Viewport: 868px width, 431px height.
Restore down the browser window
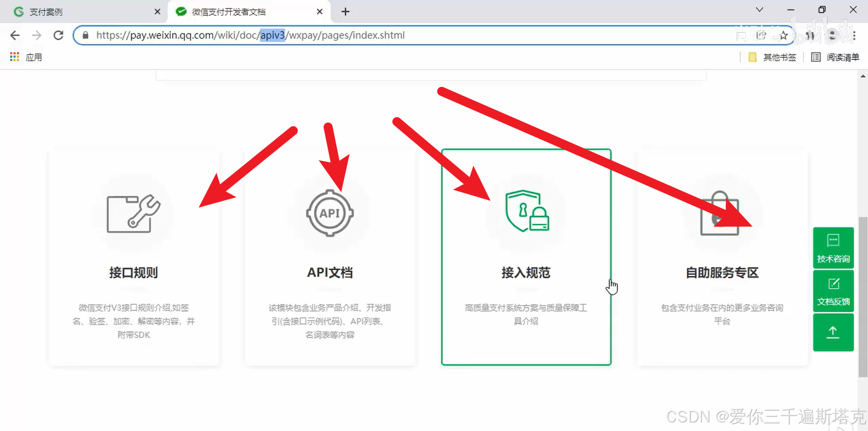[822, 10]
